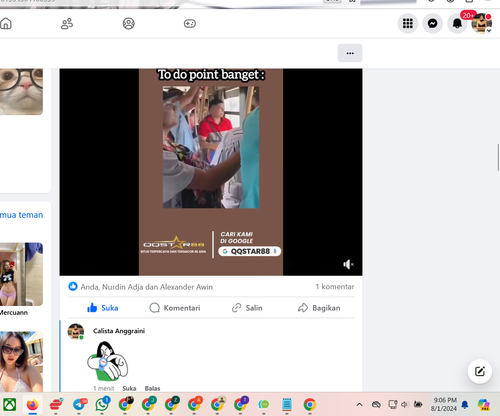Open the three-dots post options button
This screenshot has width=500, height=416.
[x=350, y=53]
